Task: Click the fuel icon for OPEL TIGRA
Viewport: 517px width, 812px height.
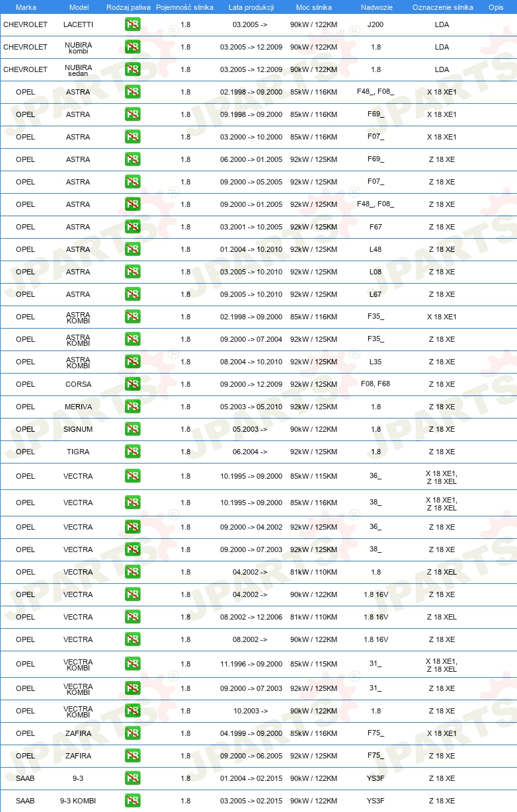Action: coord(132,452)
